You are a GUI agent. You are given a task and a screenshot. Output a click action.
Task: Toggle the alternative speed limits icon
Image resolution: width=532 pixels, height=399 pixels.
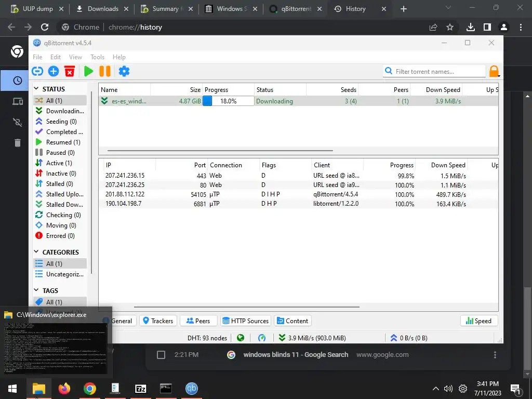pyautogui.click(x=262, y=338)
